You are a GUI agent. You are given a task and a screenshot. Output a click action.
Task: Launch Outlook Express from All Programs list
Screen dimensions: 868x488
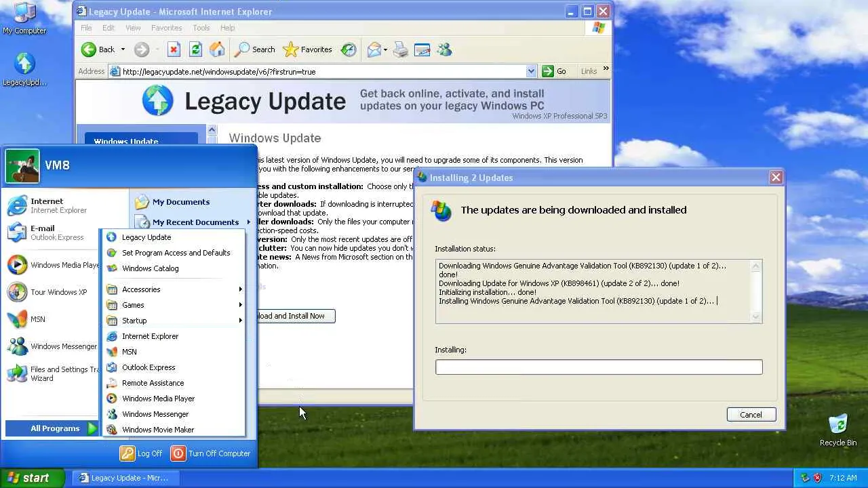click(174, 367)
